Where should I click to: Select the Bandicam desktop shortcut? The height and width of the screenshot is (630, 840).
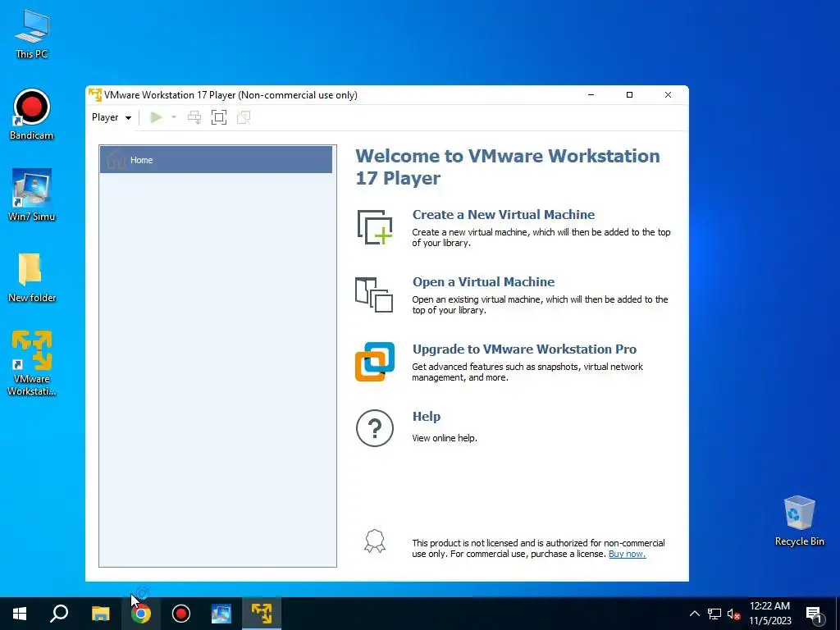[x=32, y=115]
